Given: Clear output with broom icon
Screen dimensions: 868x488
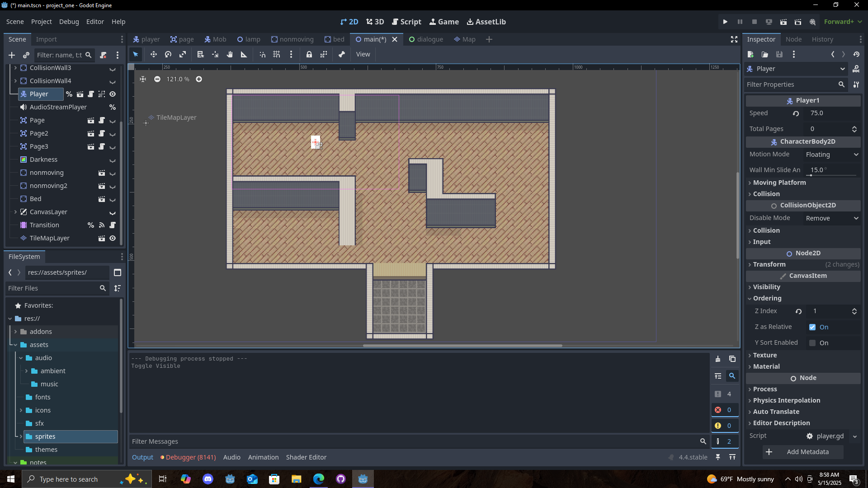Looking at the screenshot, I should (718, 359).
